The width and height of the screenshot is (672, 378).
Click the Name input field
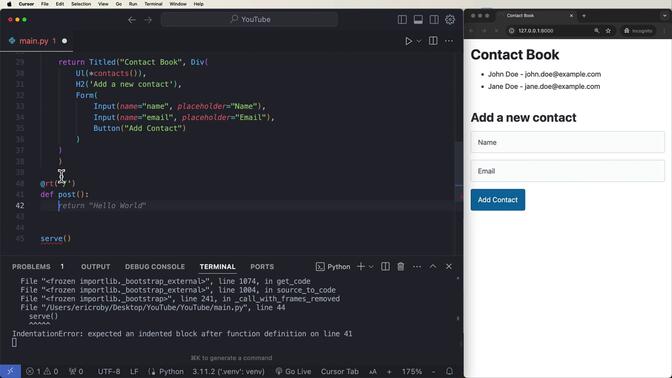pyautogui.click(x=567, y=142)
